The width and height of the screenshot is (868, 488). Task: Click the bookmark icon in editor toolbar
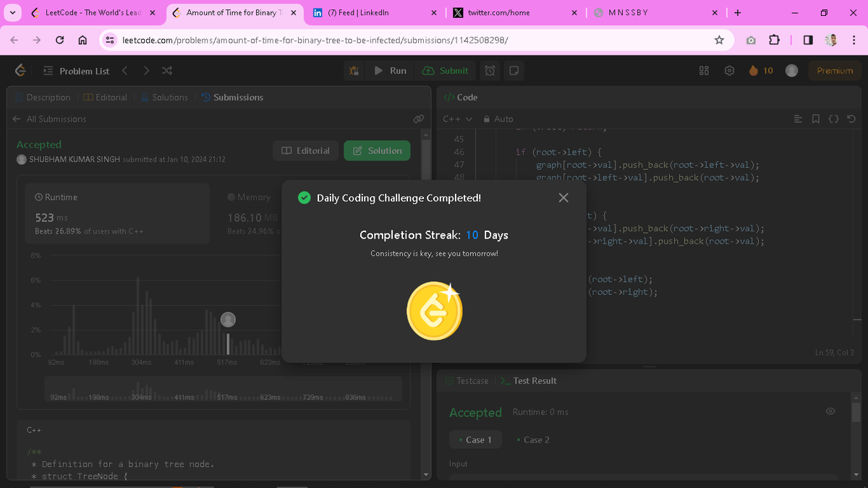point(816,119)
